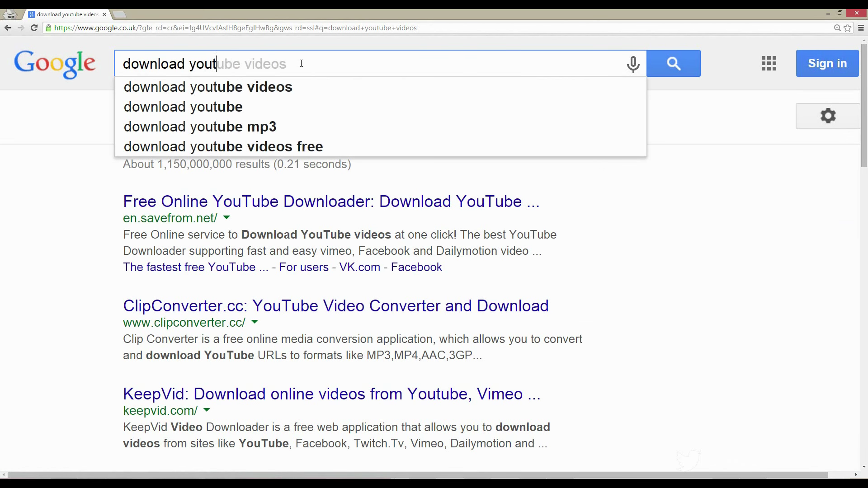Click the browser back arrow
This screenshot has width=868, height=488.
point(8,28)
